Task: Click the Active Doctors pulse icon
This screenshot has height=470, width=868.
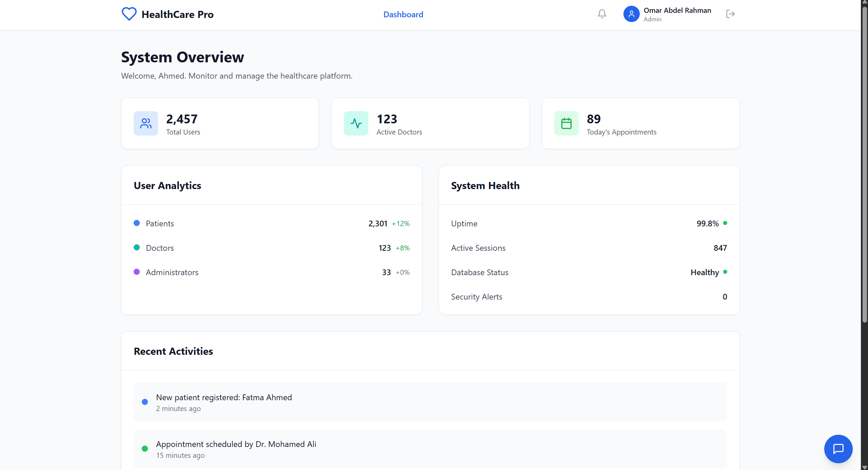Action: 356,123
